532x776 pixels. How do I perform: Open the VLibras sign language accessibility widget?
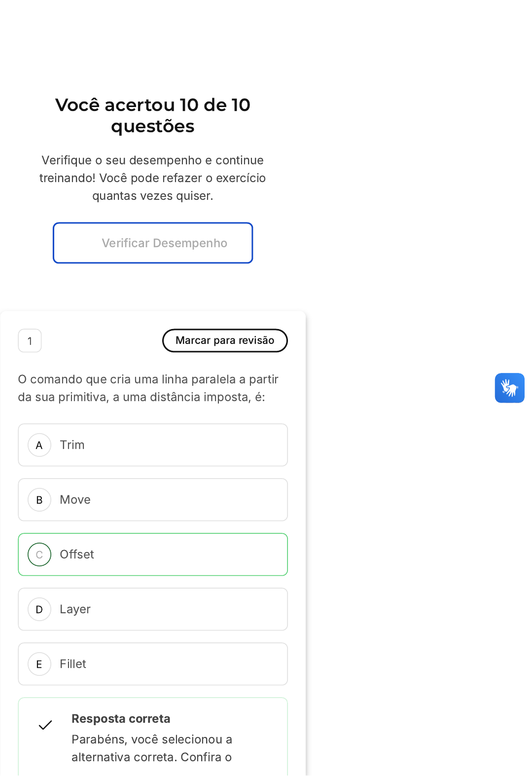509,388
